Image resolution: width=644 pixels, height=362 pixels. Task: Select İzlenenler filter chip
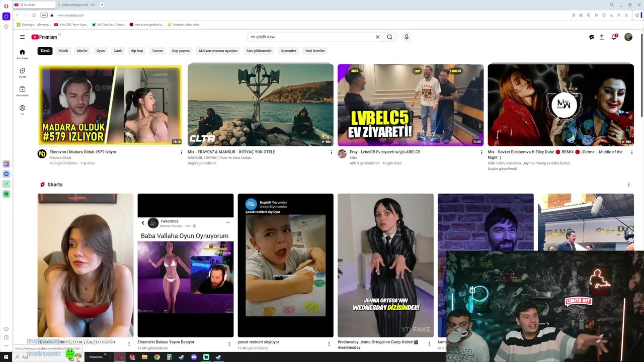point(288,51)
